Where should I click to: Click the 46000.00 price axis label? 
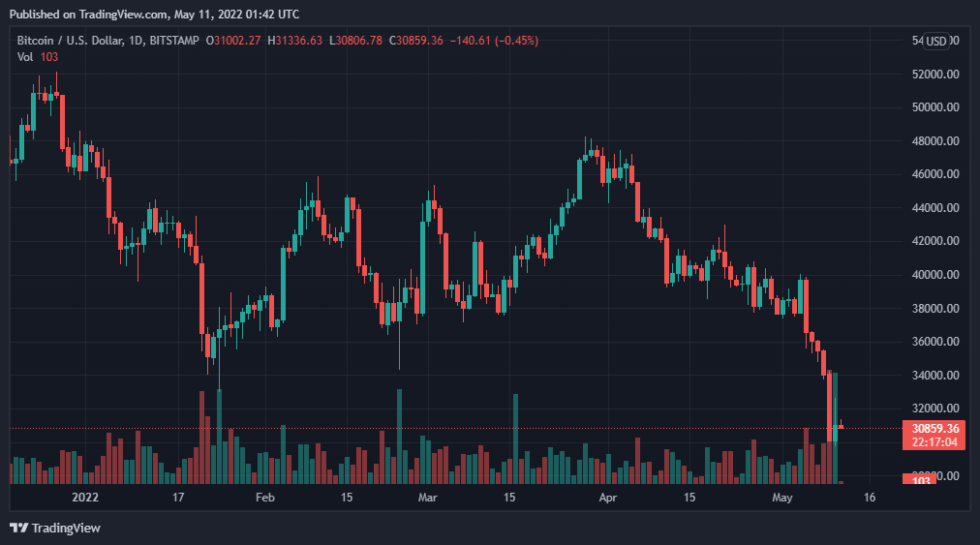pos(935,174)
